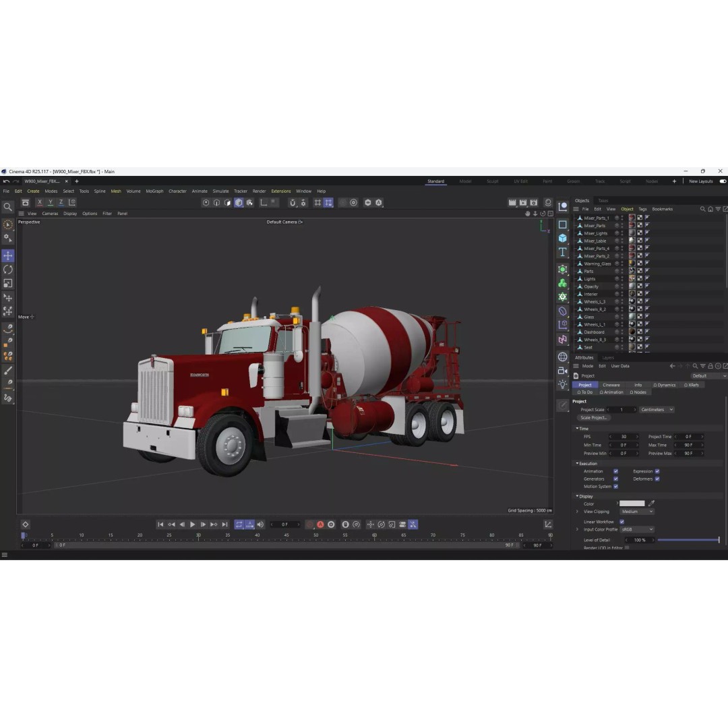Image resolution: width=728 pixels, height=728 pixels.
Task: Toggle Motion System checkbox
Action: point(615,486)
